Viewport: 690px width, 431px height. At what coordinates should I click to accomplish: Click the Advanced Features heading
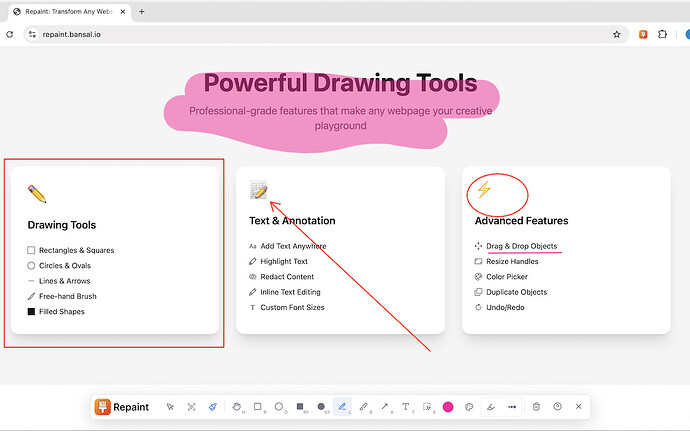point(521,221)
